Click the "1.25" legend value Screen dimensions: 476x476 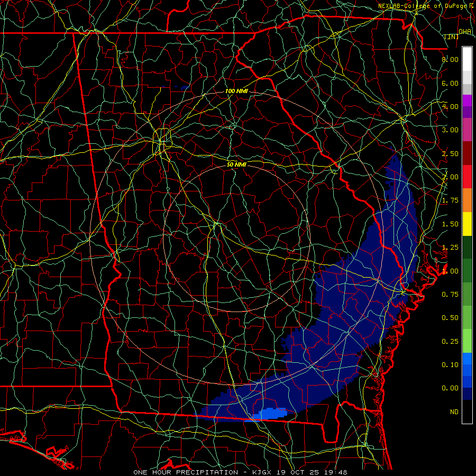click(x=450, y=248)
